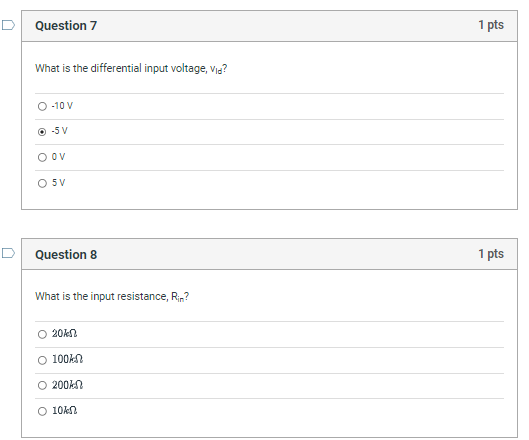The image size is (529, 440).
Task: Click the Question 7 header title
Action: 66,26
